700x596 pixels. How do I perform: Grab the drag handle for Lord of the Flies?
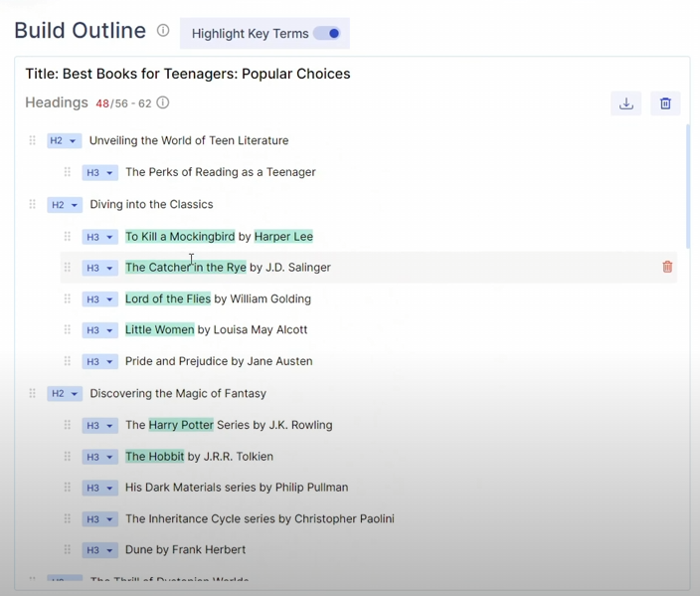coord(67,298)
